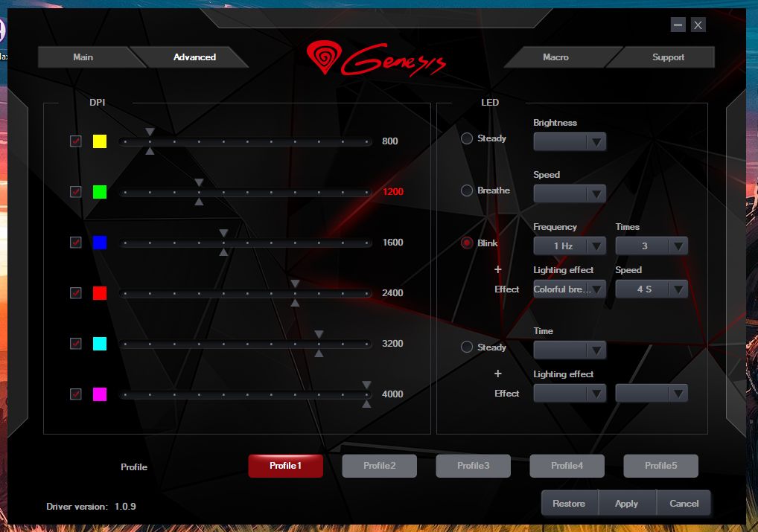Toggle the 4000 DPI level checkbox
This screenshot has width=758, height=532.
pos(75,394)
